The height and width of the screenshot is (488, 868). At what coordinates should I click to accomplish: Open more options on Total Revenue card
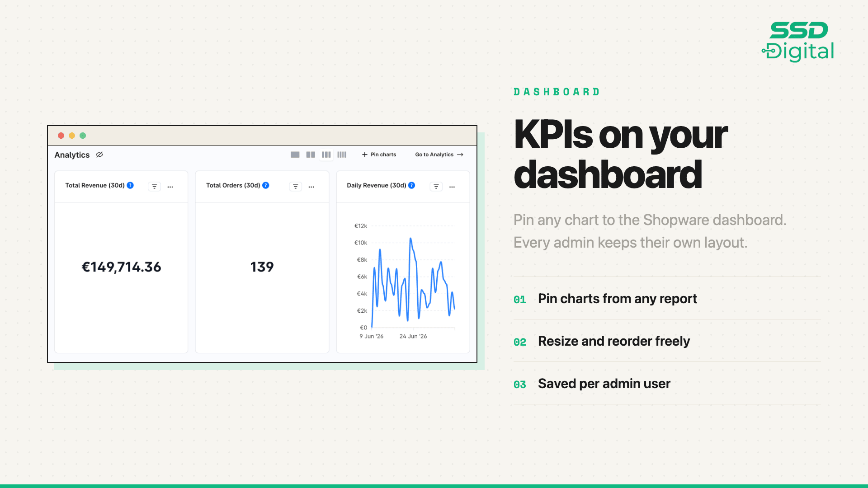pyautogui.click(x=170, y=187)
